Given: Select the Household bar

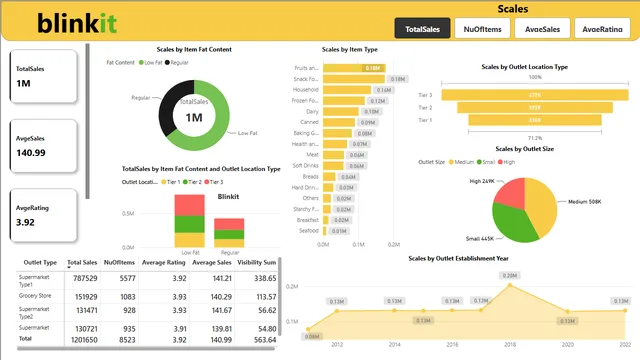Looking at the screenshot, I should tap(347, 90).
